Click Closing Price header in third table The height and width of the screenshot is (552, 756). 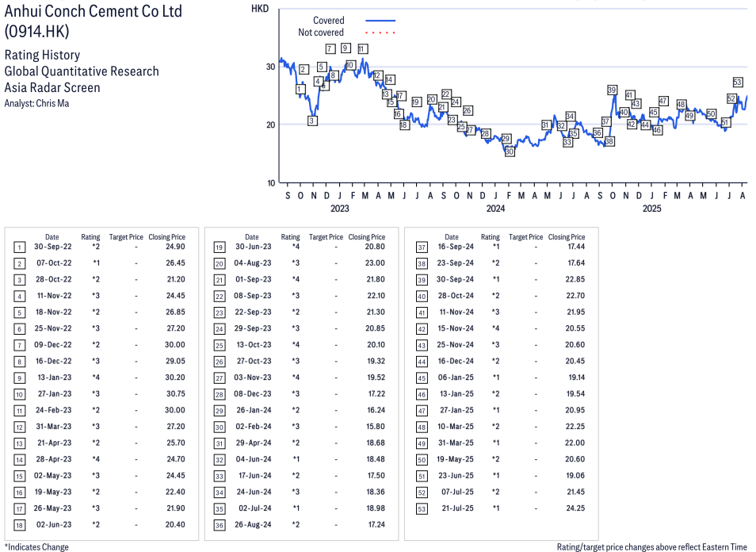point(567,237)
